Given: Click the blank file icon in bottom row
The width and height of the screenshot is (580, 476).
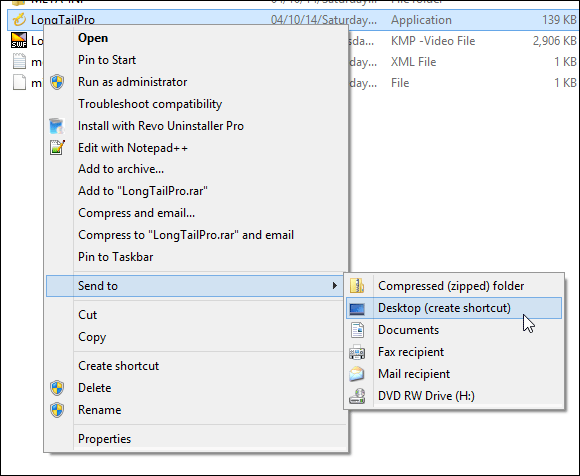Looking at the screenshot, I should point(19,82).
